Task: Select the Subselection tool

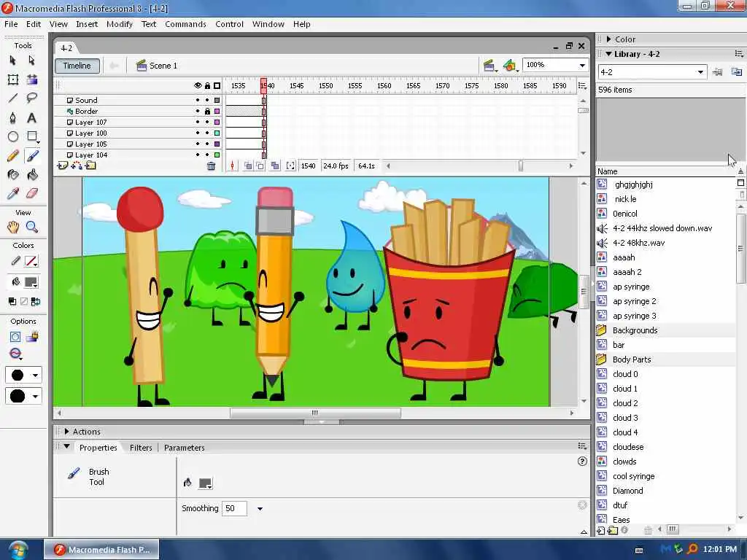Action: [x=32, y=61]
